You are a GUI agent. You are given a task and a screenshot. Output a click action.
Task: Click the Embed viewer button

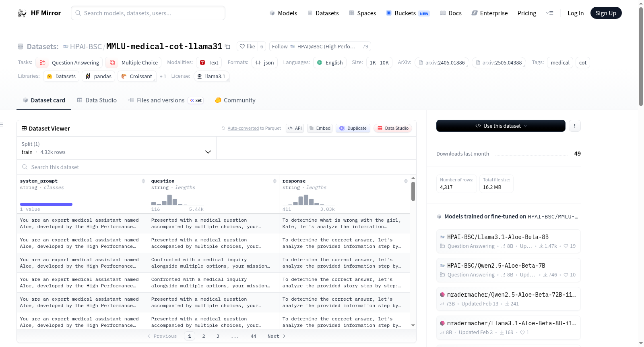point(320,128)
